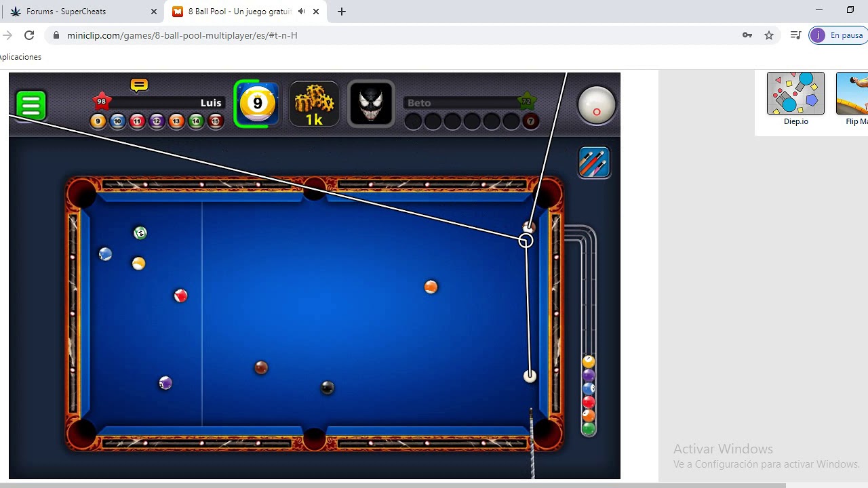The height and width of the screenshot is (488, 868).
Task: Mute the 8 Ball Pool tab audio
Action: tap(301, 12)
